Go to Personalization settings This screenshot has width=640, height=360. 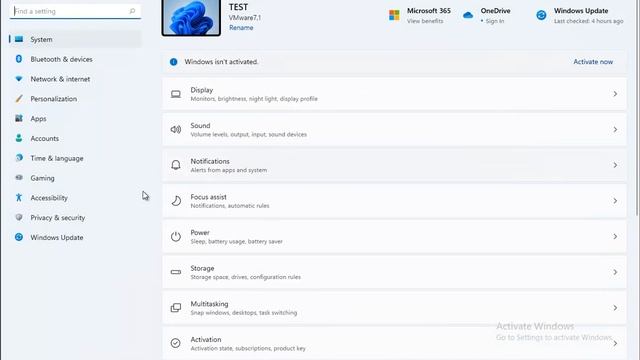tap(75, 99)
